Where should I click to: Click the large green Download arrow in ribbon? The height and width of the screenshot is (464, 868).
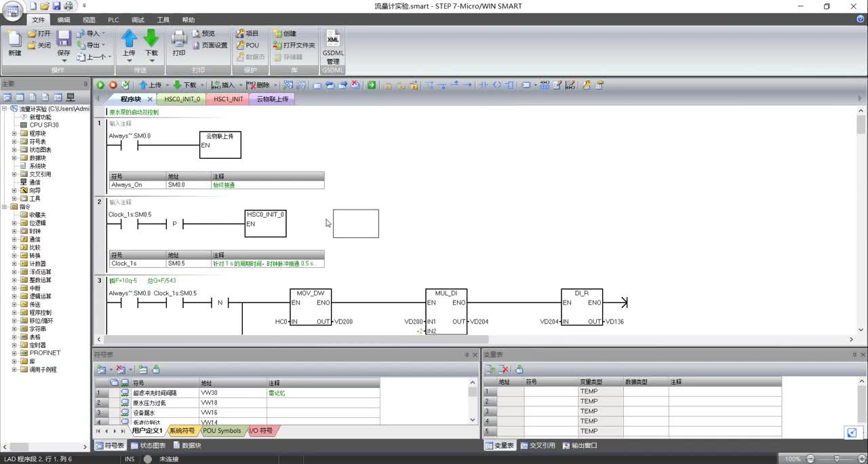151,38
